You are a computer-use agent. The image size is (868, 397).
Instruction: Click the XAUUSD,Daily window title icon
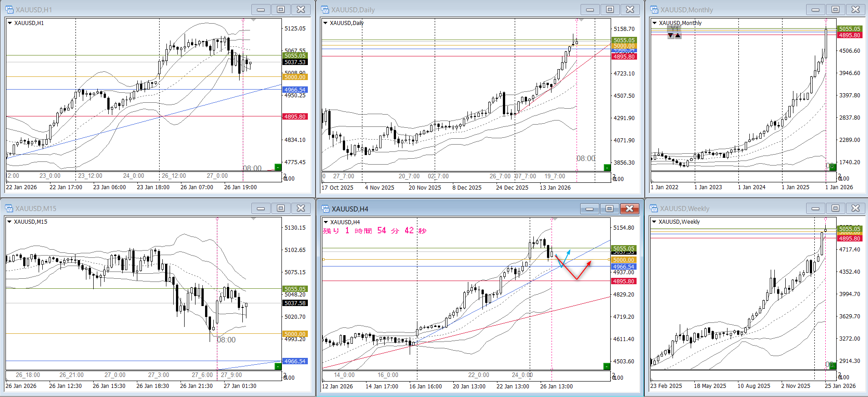tap(325, 10)
